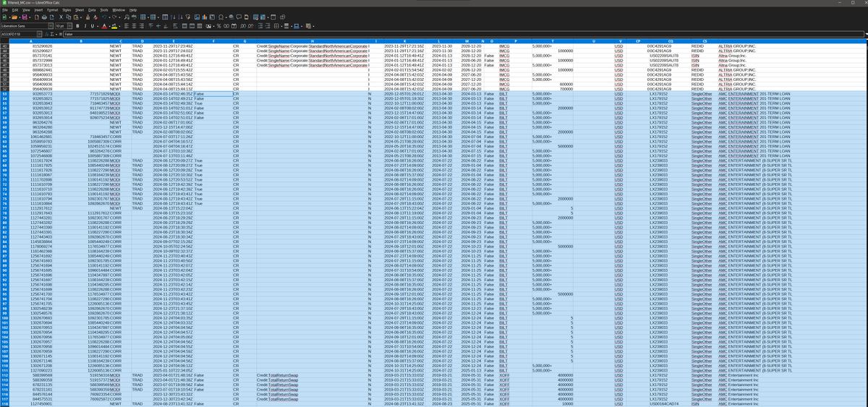The image size is (868, 407).
Task: Open the 10 pt font size dropdown
Action: 69,26
